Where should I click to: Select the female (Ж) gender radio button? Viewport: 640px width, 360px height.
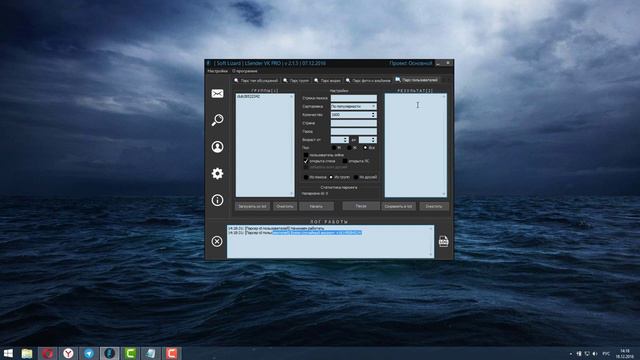(x=350, y=148)
